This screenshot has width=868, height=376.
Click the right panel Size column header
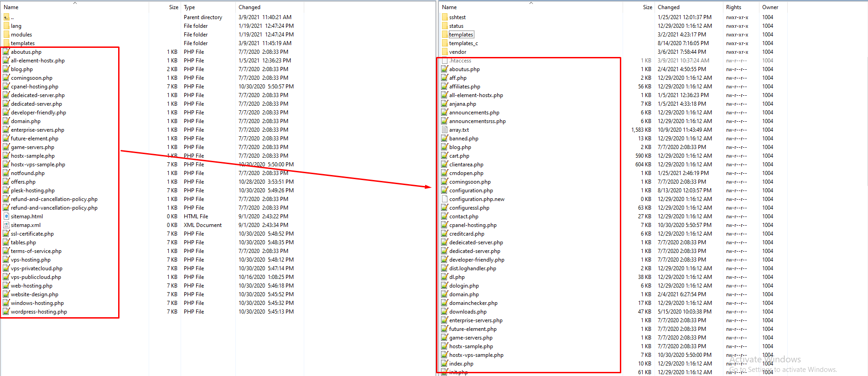click(647, 7)
